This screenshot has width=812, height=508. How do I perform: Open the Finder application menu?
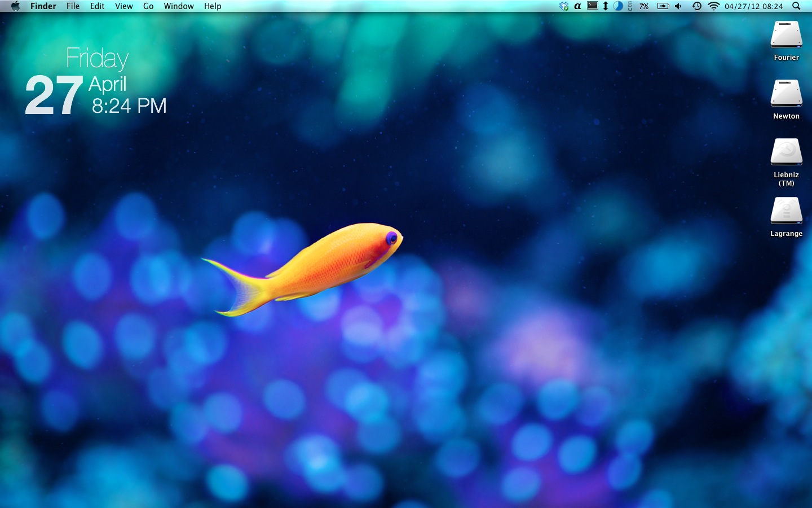point(43,6)
